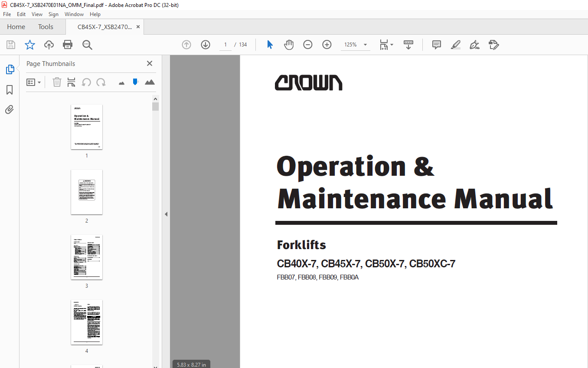This screenshot has width=588, height=368.
Task: Click the 'Operation &' title text
Action: (x=356, y=166)
